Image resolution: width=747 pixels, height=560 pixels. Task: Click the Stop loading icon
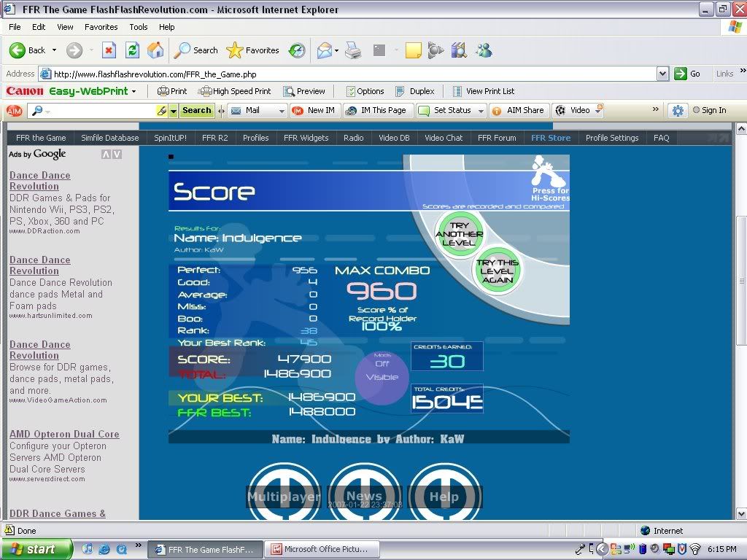[109, 50]
